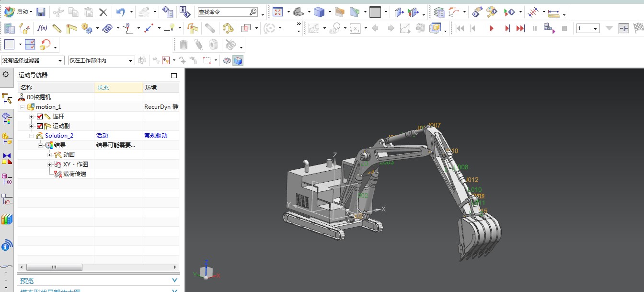Click the navigator horizontal scrollbar thumb
Screen dimensions: 644x292
[x=54, y=267]
